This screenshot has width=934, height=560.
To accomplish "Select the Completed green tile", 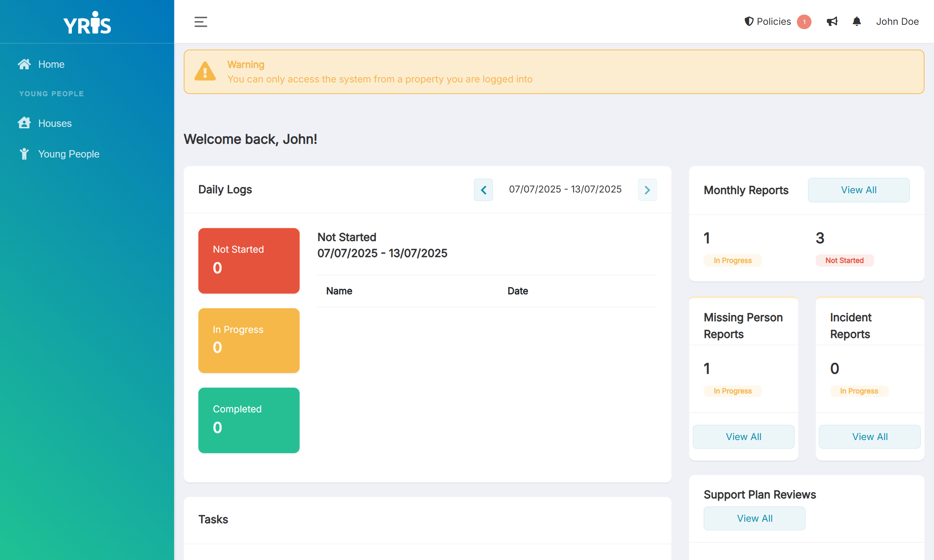I will (x=249, y=420).
